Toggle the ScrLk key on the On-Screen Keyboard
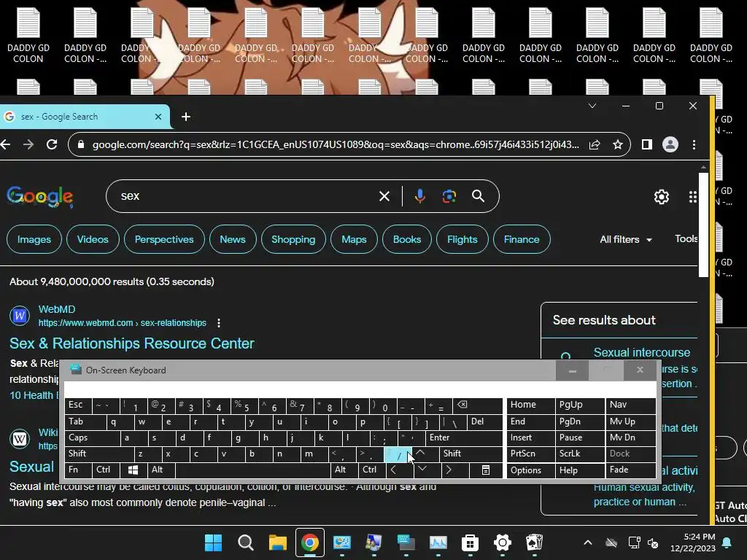 point(580,454)
